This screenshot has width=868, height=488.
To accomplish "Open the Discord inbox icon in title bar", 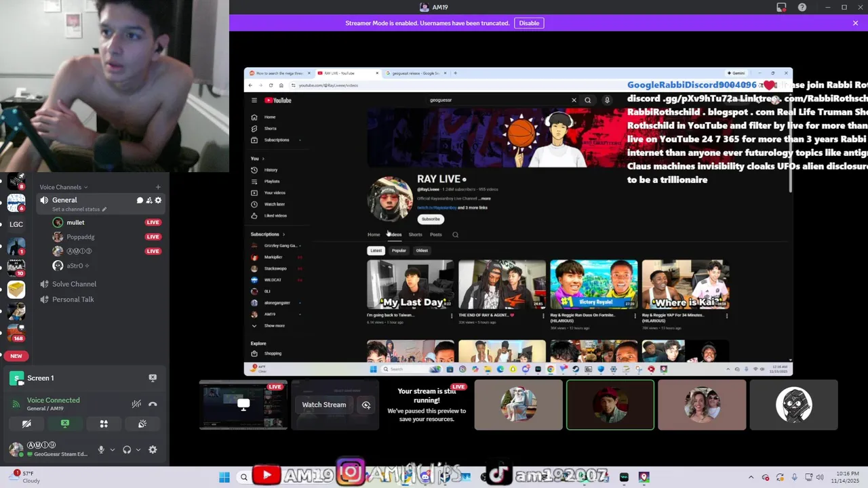I will 781,7.
